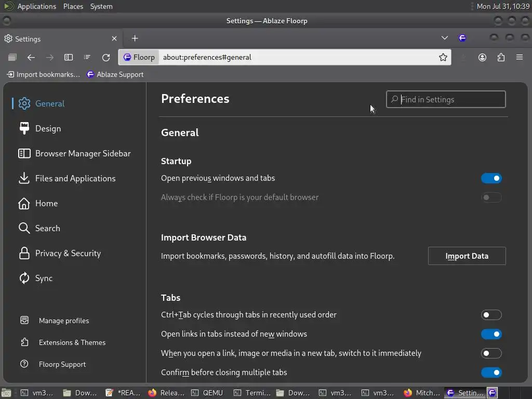Toggle Open links in tabs instead of windows
Viewport: 532px width, 399px height.
point(491,334)
